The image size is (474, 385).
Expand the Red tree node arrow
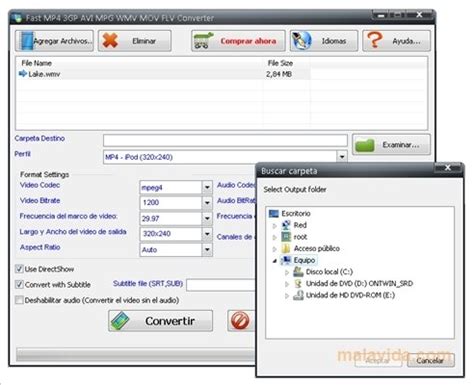pos(275,226)
